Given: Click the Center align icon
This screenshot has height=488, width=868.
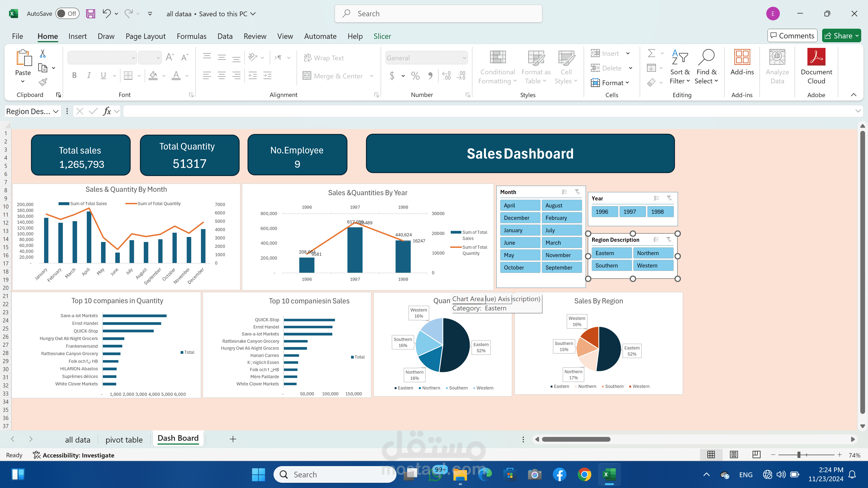Looking at the screenshot, I should click(222, 75).
